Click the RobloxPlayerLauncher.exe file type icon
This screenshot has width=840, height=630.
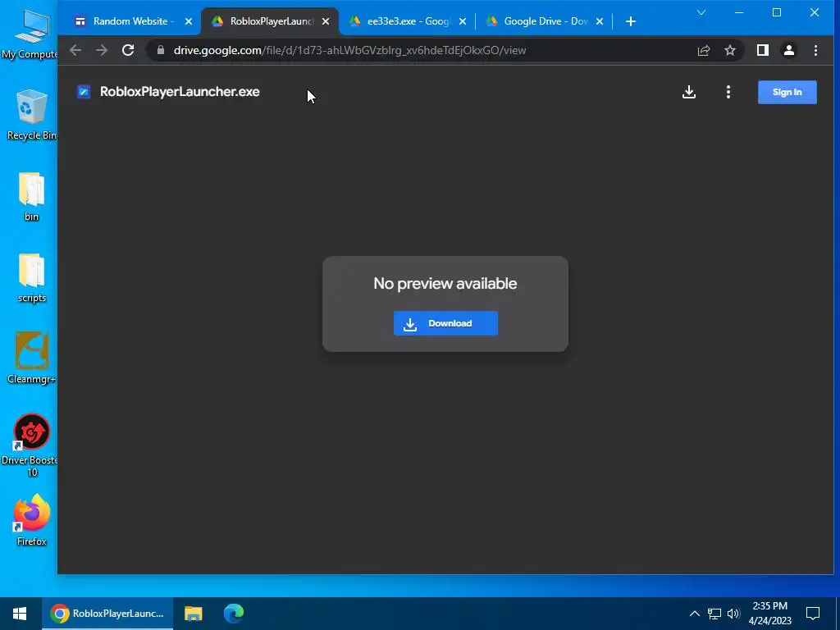tap(84, 92)
